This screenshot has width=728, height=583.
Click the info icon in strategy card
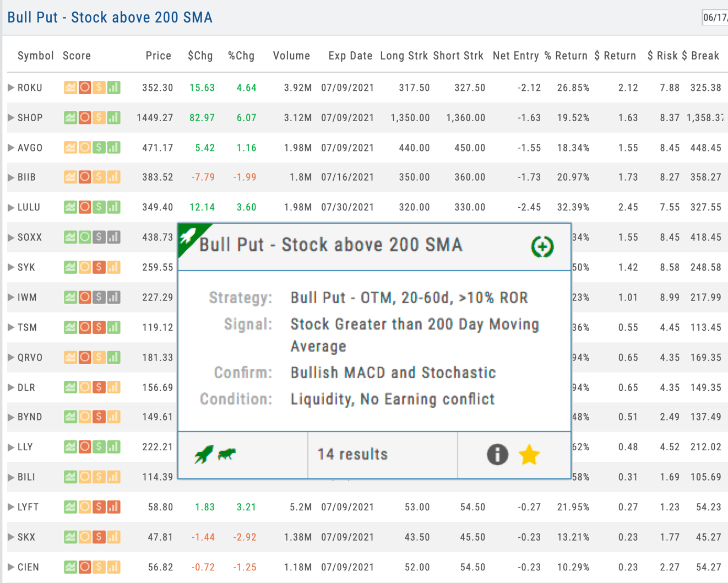coord(497,455)
